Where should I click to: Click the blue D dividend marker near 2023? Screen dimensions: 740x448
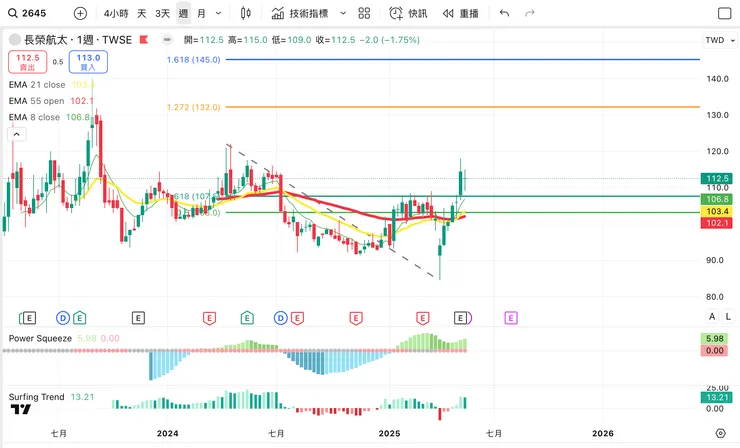(63, 318)
